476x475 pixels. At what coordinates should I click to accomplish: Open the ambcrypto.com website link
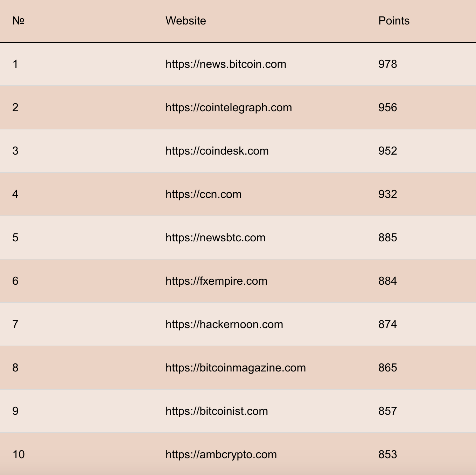coord(221,454)
